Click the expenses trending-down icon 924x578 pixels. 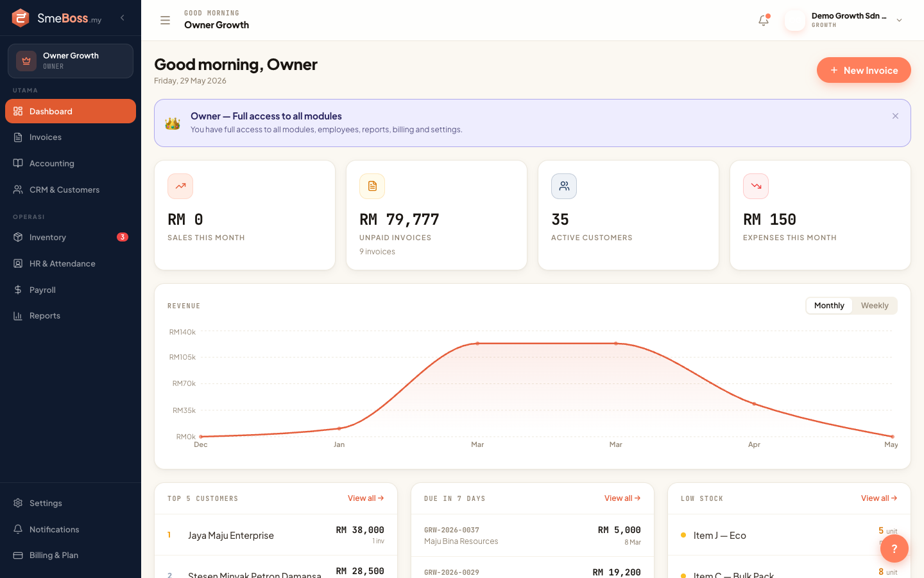click(x=756, y=186)
